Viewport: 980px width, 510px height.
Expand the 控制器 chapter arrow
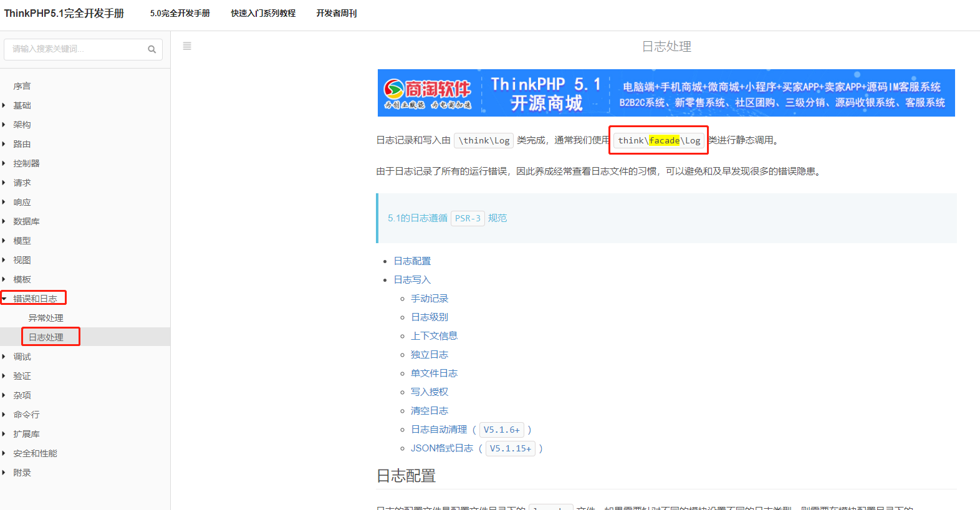click(4, 163)
